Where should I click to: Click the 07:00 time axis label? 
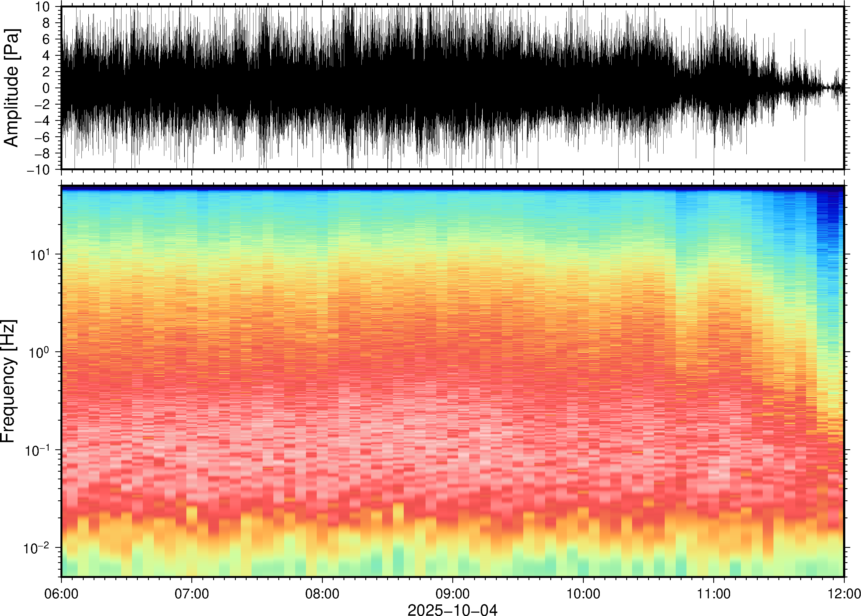tap(192, 594)
